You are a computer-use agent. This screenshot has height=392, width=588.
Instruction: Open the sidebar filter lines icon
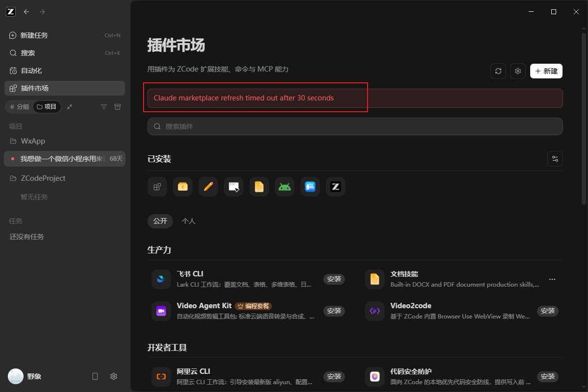104,107
